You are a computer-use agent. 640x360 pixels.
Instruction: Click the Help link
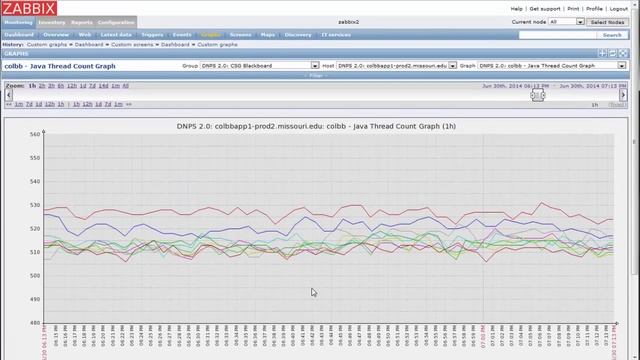click(516, 9)
